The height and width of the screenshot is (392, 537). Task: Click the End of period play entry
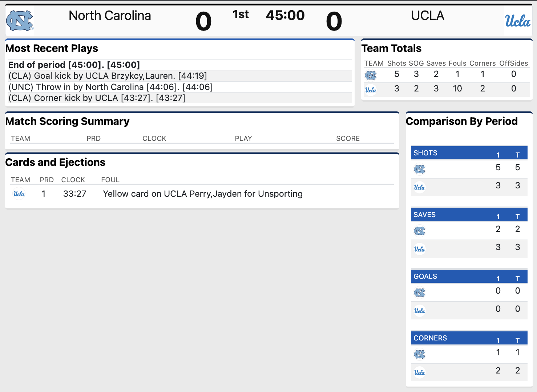74,65
